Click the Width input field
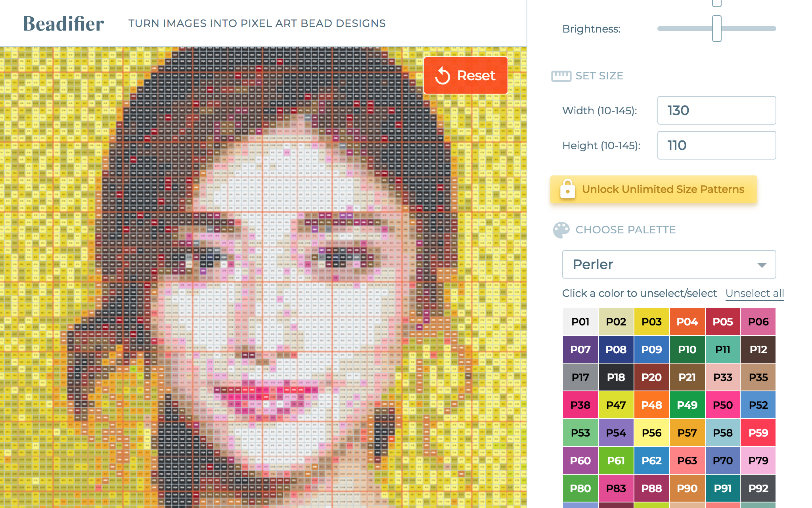Screen dimensions: 812x508 coord(716,110)
